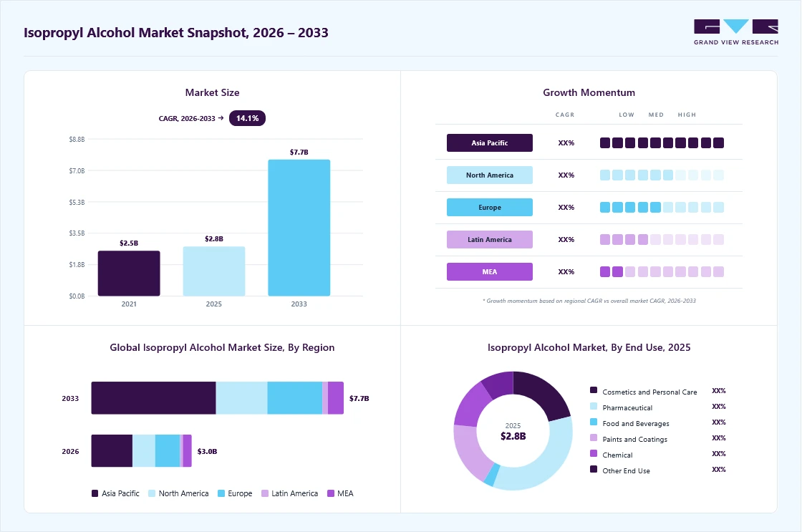Viewport: 802px width, 532px height.
Task: Click the Europe segment in 2026 bar
Action: 168,450
